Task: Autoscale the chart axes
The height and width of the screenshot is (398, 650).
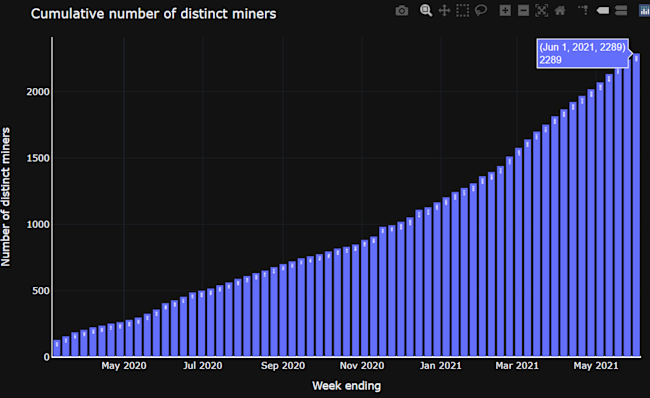Action: pos(541,10)
